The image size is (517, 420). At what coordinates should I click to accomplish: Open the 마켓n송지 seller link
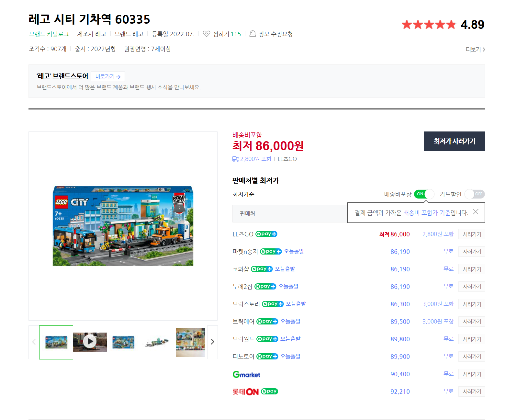click(245, 252)
